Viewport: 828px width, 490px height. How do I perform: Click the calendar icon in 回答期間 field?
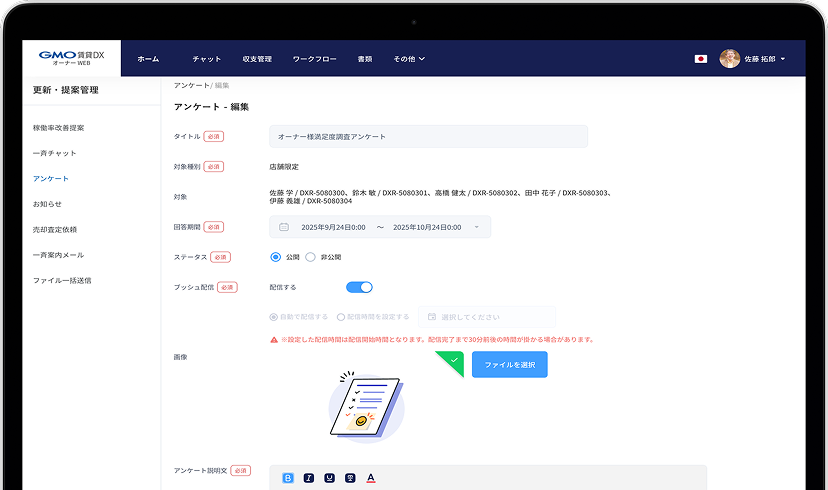284,227
